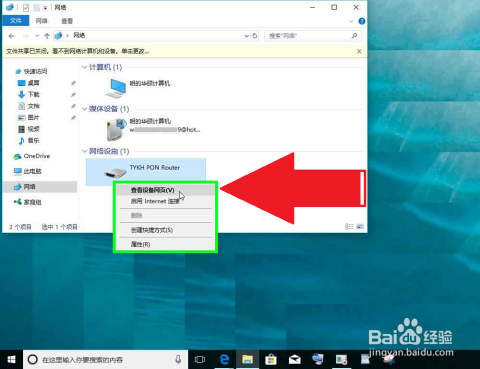
Task: Expand the ribbon using the chevron
Action: coord(351,21)
